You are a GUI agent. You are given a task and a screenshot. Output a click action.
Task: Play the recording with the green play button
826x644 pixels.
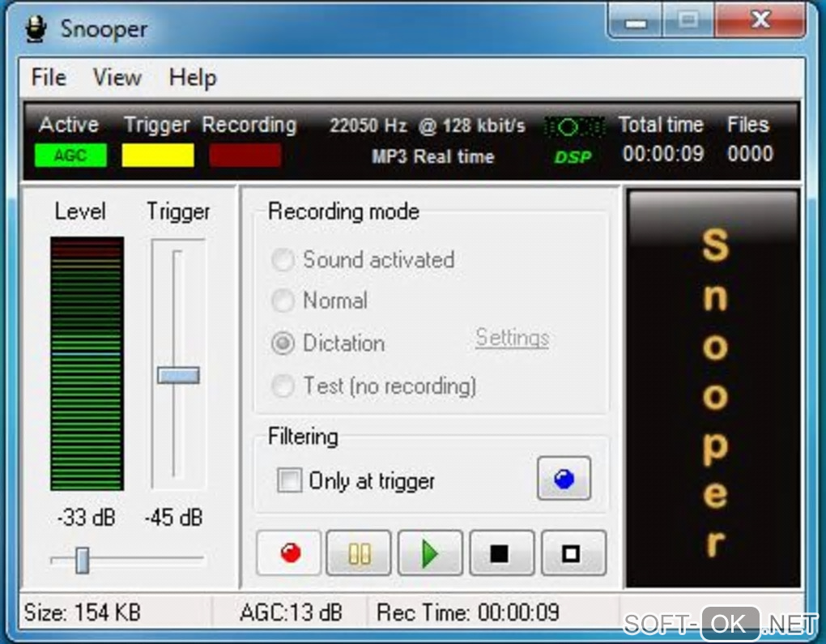click(430, 552)
